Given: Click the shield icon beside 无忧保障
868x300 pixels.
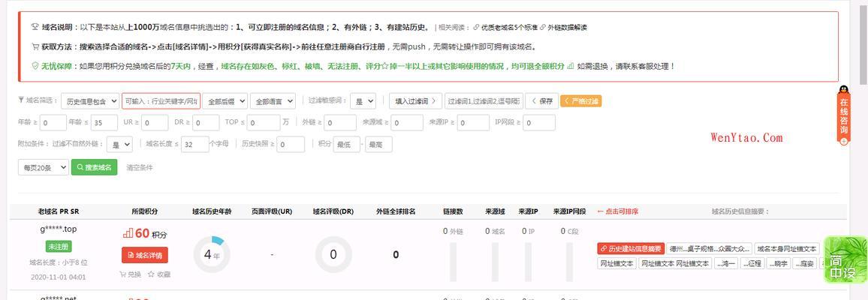Looking at the screenshot, I should [x=35, y=66].
